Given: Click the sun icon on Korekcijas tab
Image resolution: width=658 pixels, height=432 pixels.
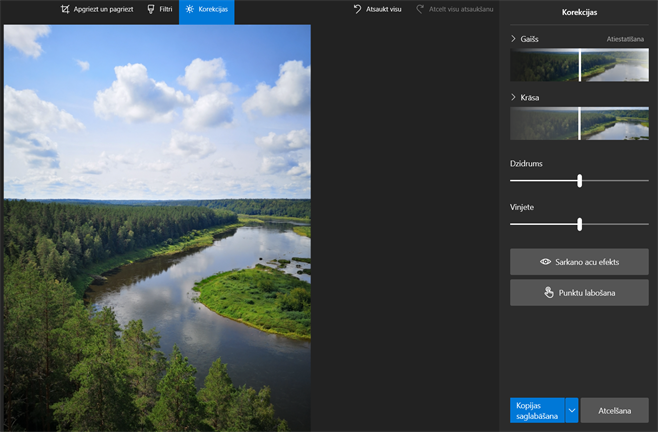Looking at the screenshot, I should (x=190, y=9).
